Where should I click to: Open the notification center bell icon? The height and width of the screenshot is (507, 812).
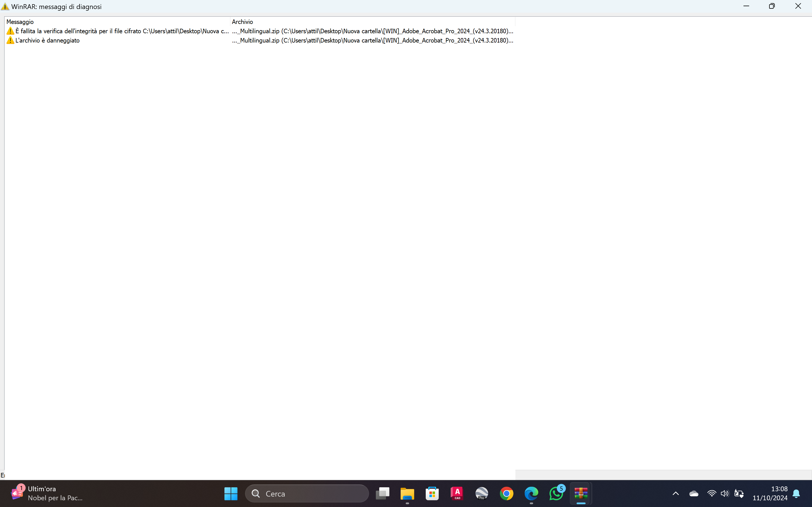point(796,493)
